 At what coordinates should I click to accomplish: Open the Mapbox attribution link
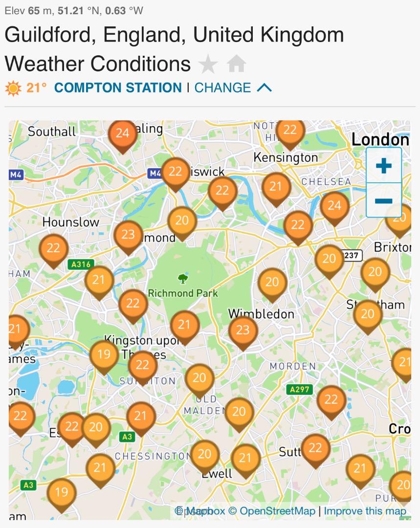[x=200, y=511]
